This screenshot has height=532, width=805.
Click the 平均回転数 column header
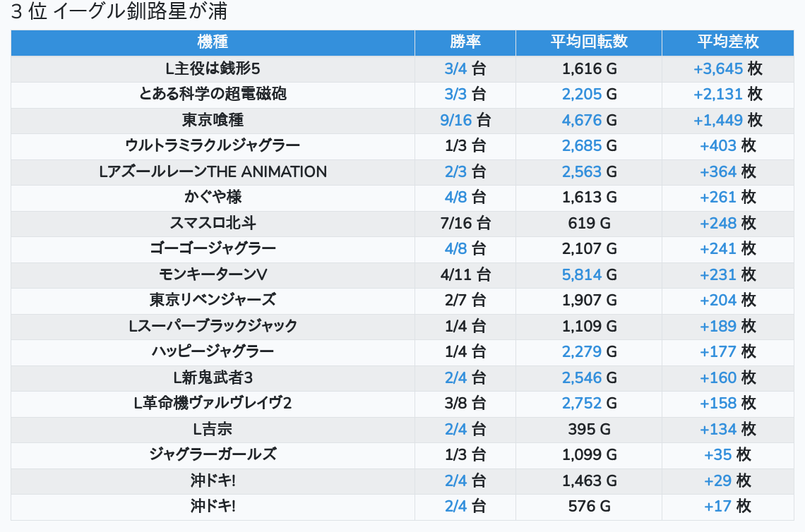tap(588, 42)
